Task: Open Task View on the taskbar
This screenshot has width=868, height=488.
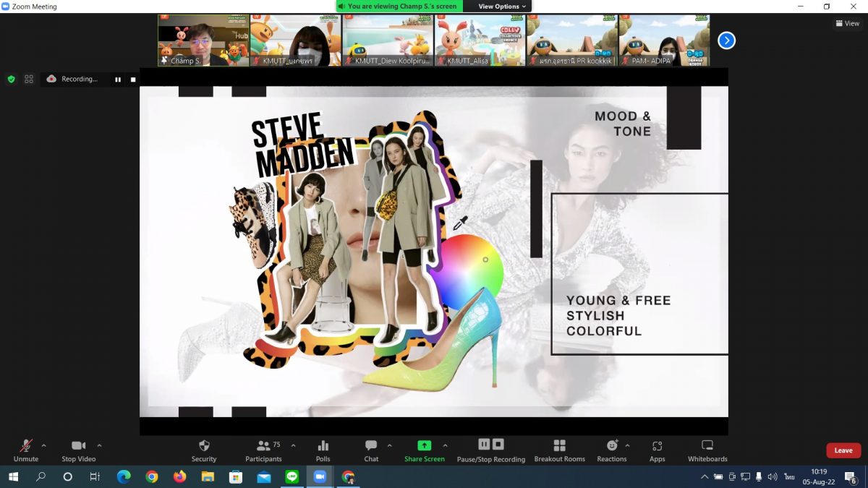Action: (95, 476)
